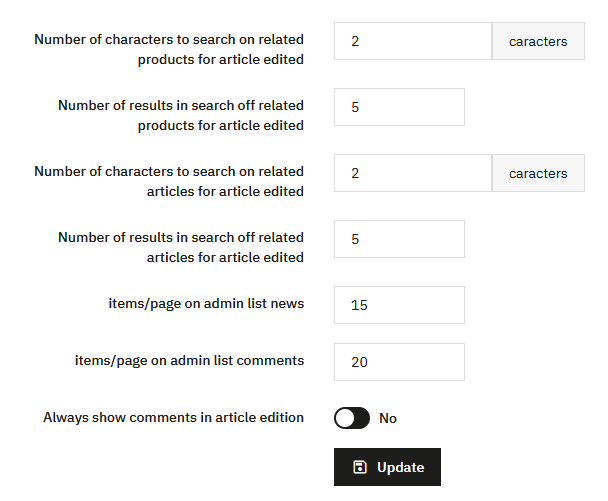
Task: Click the floppy disk save icon on Update
Action: pyautogui.click(x=360, y=467)
